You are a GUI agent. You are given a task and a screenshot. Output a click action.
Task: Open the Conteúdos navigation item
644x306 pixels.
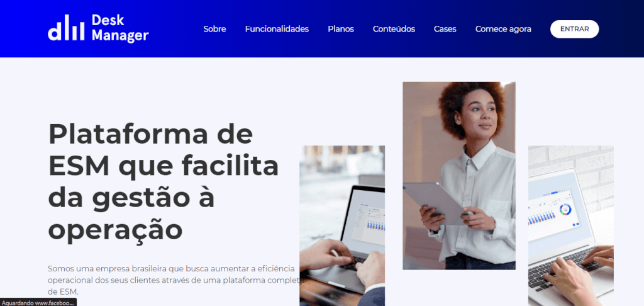coord(394,29)
